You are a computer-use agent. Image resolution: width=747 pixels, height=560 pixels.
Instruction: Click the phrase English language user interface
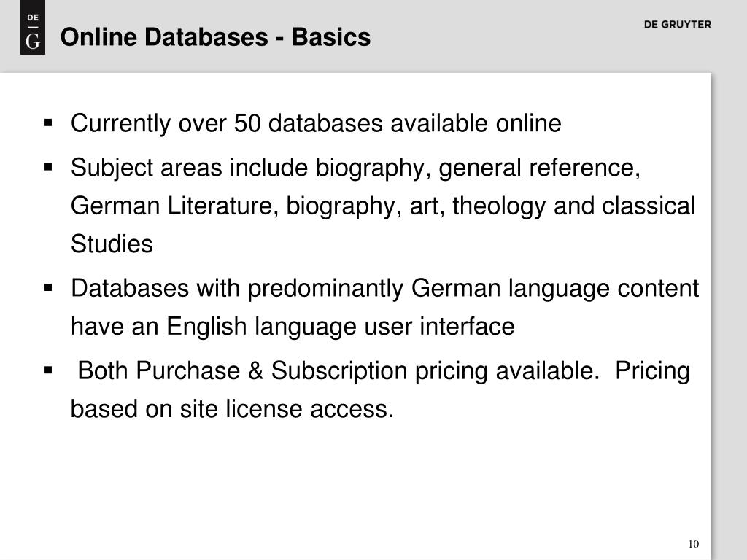340,327
